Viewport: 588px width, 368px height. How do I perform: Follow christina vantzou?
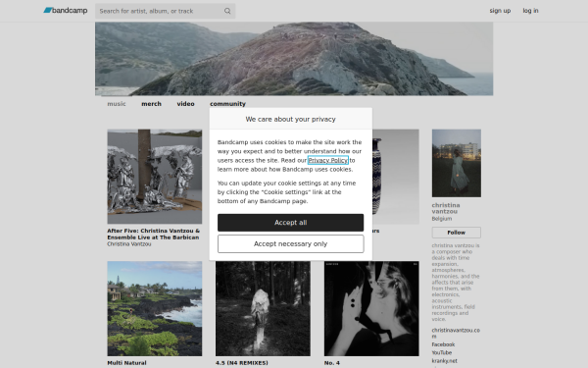pos(457,233)
